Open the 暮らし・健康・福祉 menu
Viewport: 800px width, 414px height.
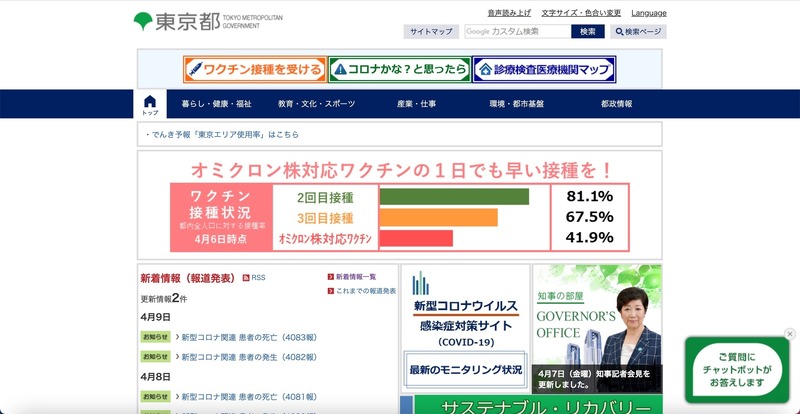click(216, 104)
